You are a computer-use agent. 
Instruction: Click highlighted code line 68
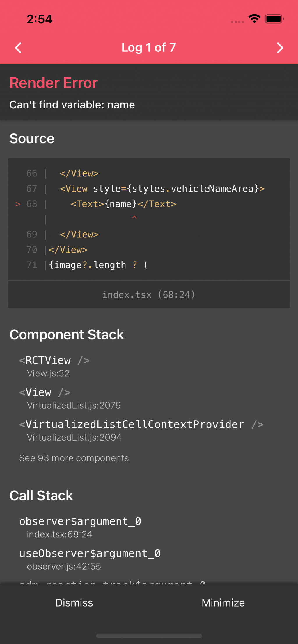tap(123, 204)
